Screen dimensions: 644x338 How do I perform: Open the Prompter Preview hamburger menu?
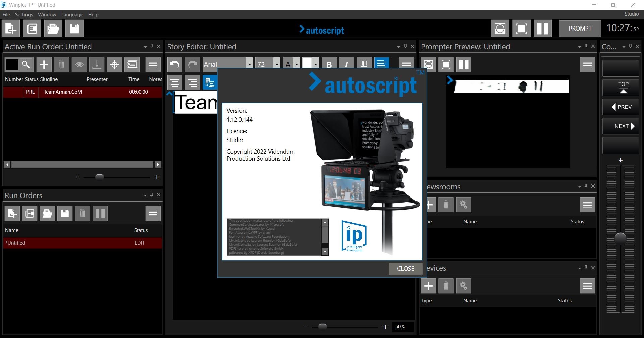coord(587,65)
